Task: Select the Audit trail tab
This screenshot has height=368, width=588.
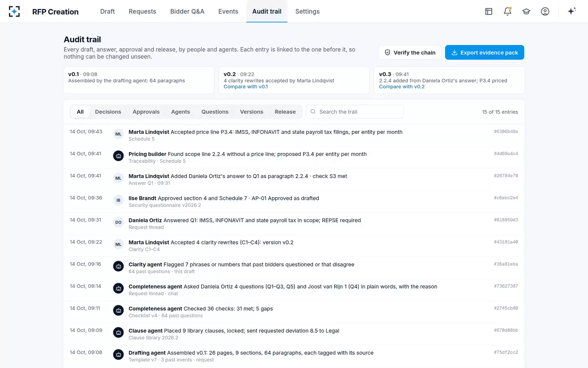Action: (267, 11)
